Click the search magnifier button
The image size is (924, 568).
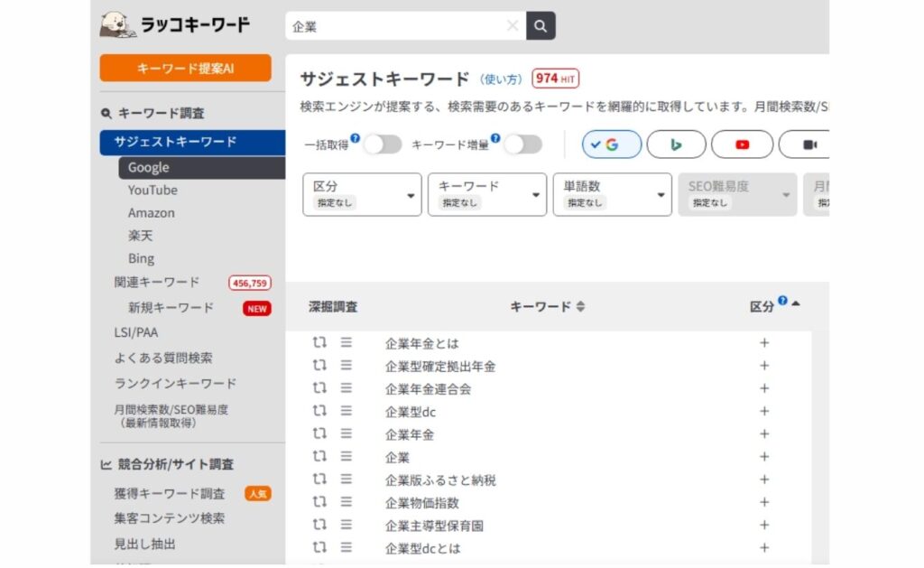[x=541, y=26]
